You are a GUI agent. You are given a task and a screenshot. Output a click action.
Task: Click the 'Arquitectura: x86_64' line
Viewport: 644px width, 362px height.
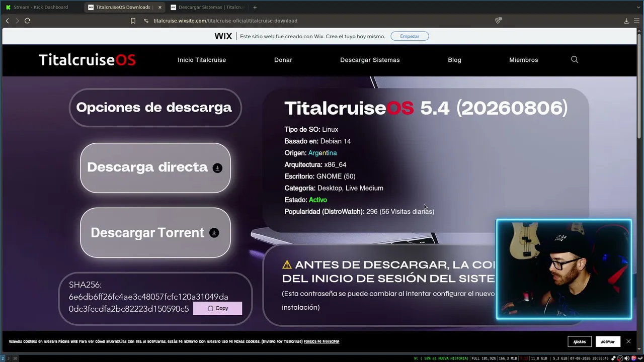[x=315, y=165]
